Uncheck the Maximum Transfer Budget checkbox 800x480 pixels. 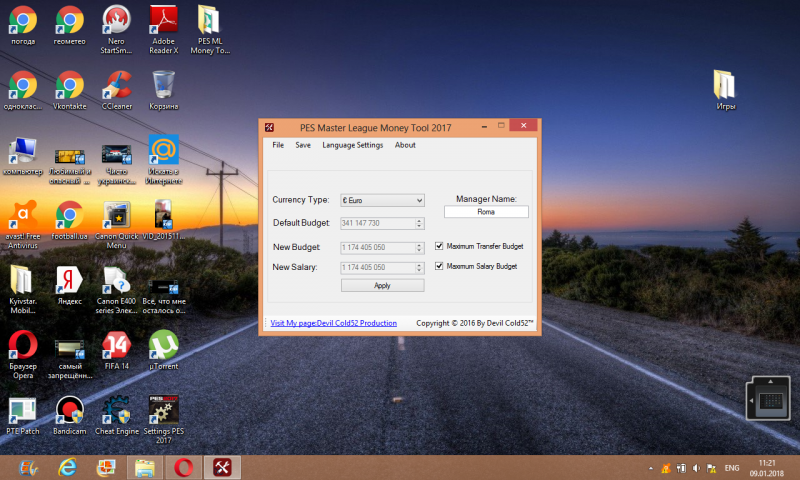click(x=439, y=246)
